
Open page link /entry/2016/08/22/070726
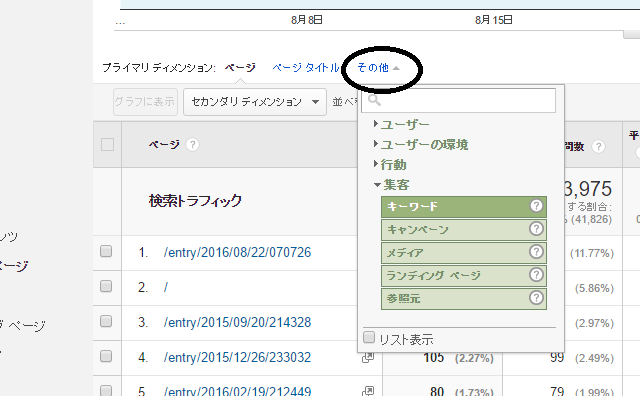tap(237, 252)
